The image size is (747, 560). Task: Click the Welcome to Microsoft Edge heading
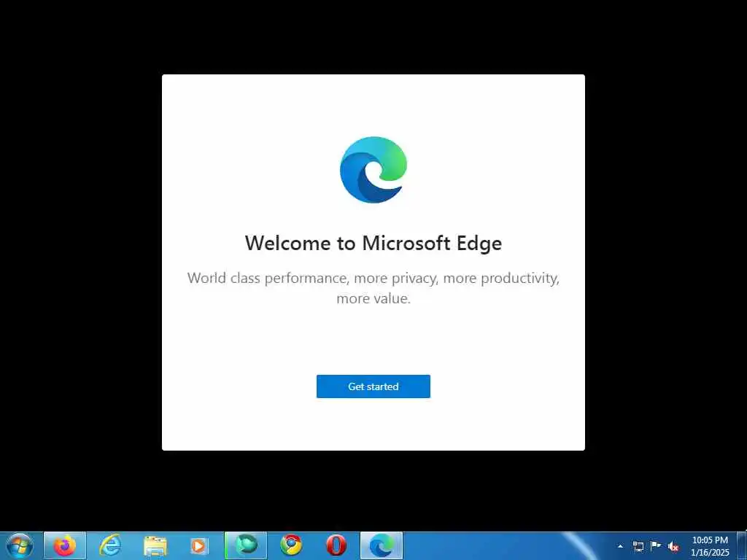[x=373, y=243]
